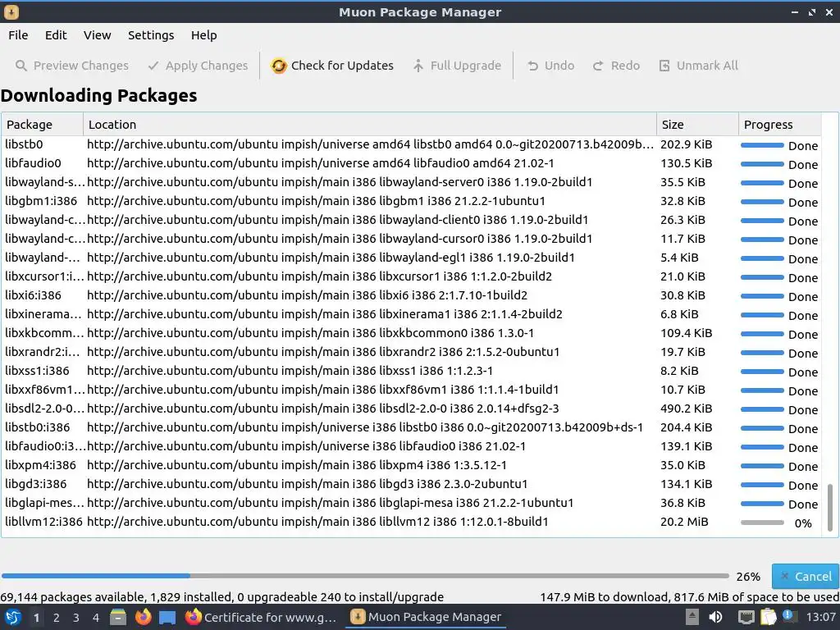Switch to virtual desktop 4
This screenshot has width=840, height=630.
point(96,618)
